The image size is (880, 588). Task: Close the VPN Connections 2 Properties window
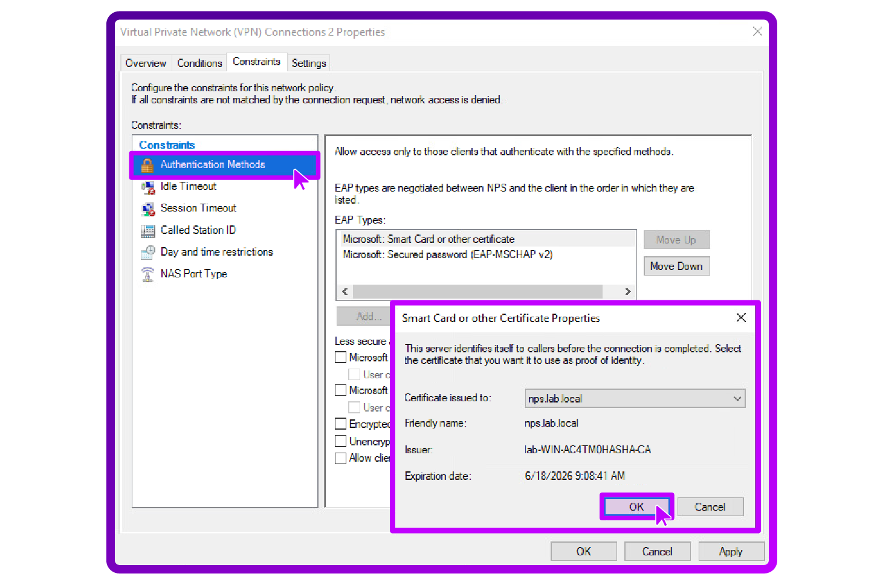point(757,31)
